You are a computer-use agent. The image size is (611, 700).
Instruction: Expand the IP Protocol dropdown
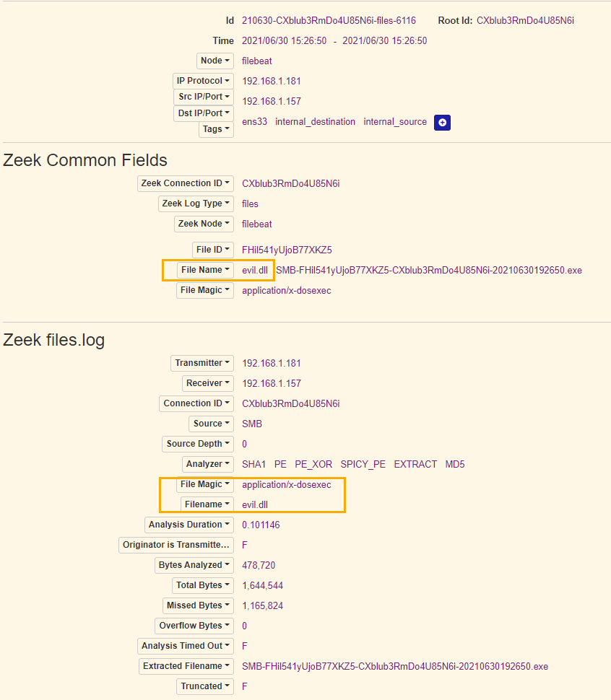pyautogui.click(x=203, y=81)
